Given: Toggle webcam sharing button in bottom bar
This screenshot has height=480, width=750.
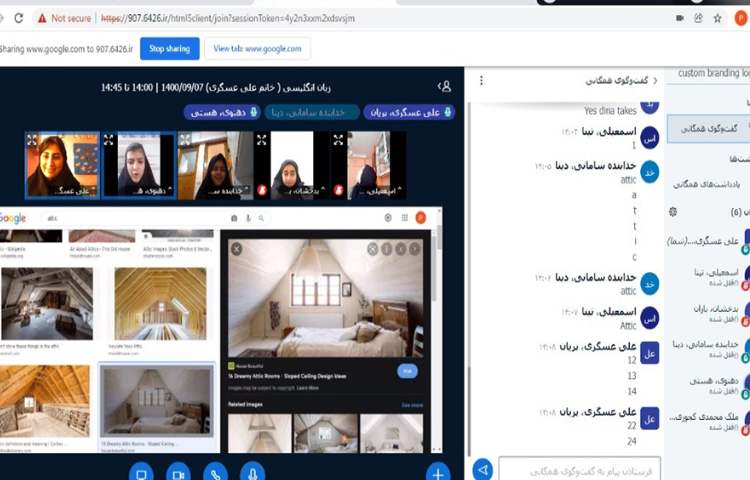Looking at the screenshot, I should click(x=178, y=473).
